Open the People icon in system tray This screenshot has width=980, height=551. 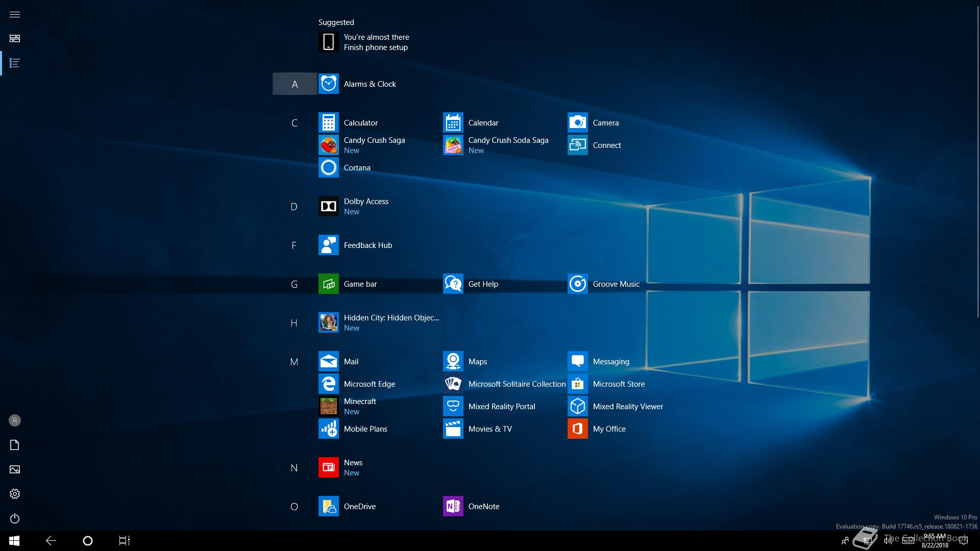click(845, 541)
